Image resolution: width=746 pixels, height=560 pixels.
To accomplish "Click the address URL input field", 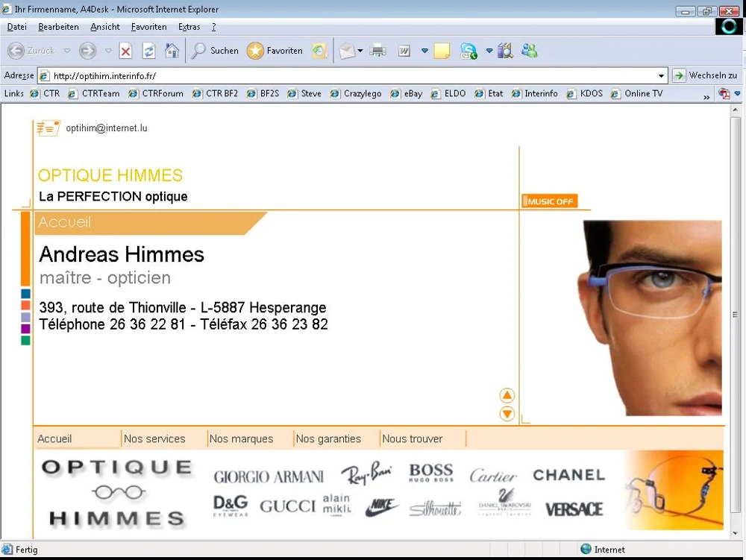I will coord(353,75).
